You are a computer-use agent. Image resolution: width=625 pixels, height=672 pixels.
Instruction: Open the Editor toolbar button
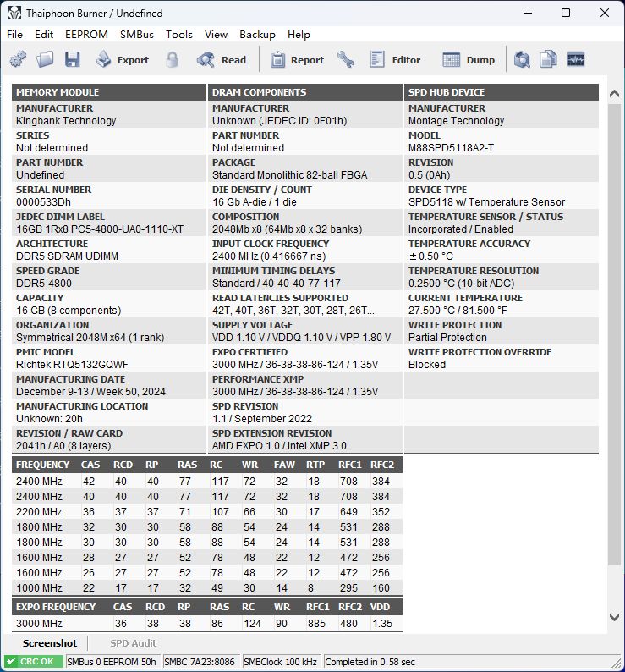click(x=395, y=59)
